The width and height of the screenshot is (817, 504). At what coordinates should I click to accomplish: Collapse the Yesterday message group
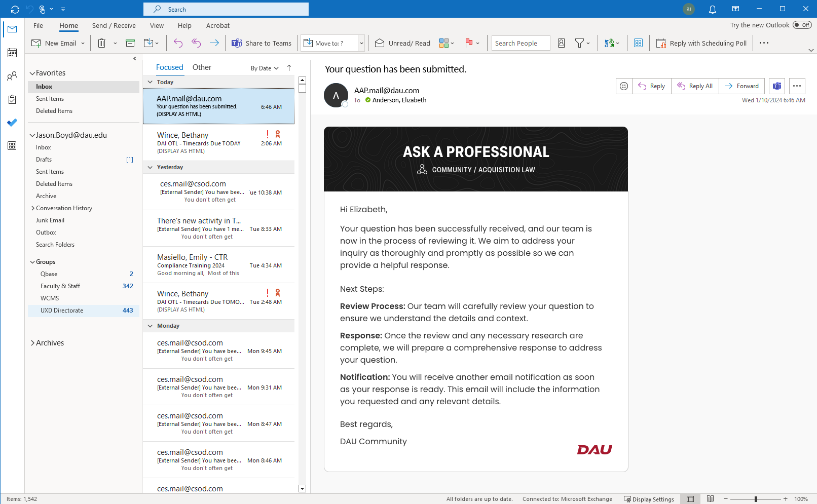[150, 167]
